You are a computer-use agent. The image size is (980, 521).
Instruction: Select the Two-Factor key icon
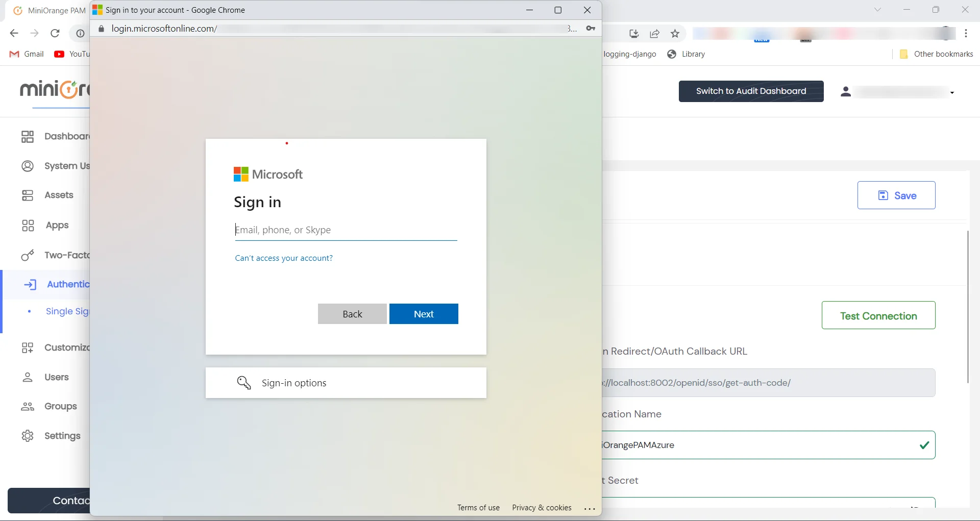pos(28,255)
